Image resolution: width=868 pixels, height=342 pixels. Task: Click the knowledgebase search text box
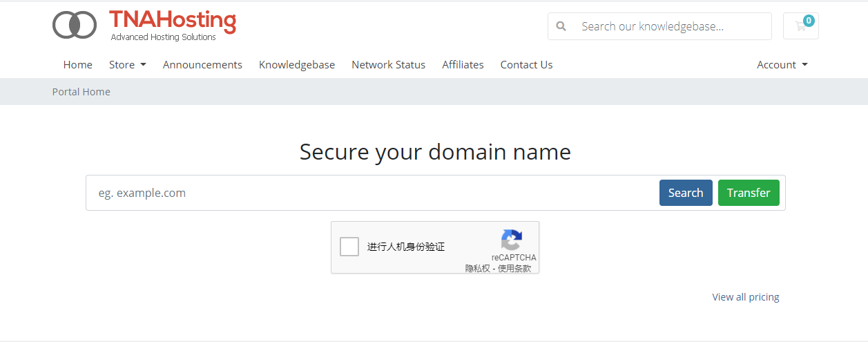click(x=670, y=26)
